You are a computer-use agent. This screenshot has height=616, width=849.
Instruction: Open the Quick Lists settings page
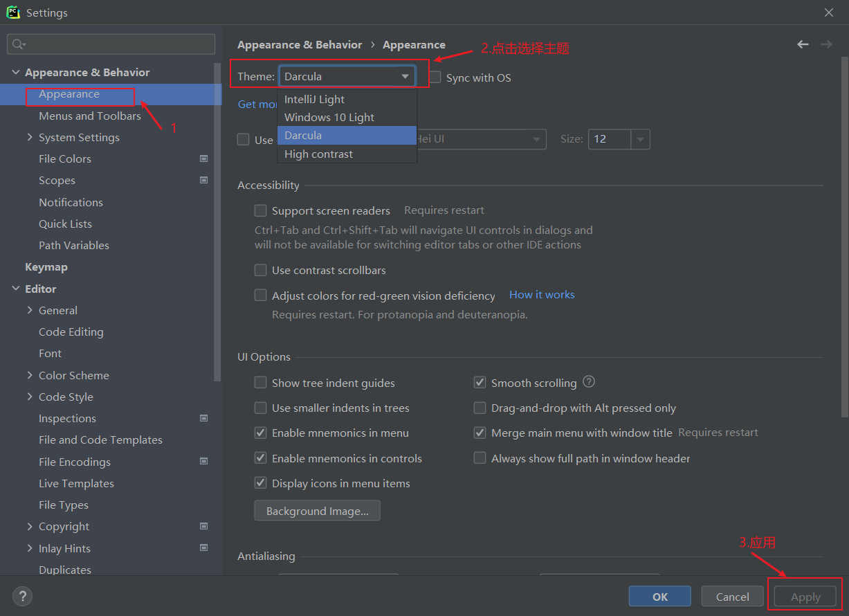pos(65,224)
